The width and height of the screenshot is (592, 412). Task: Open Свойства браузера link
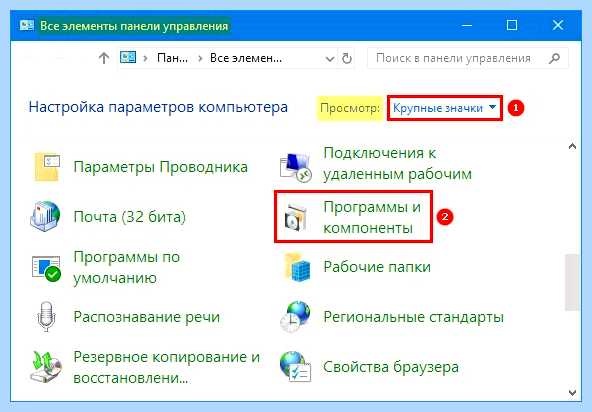pyautogui.click(x=391, y=367)
